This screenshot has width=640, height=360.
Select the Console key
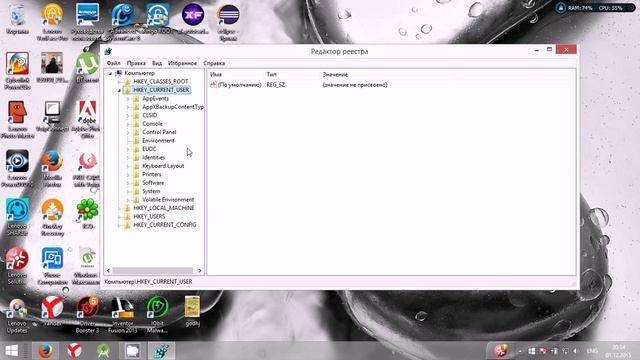(x=152, y=124)
